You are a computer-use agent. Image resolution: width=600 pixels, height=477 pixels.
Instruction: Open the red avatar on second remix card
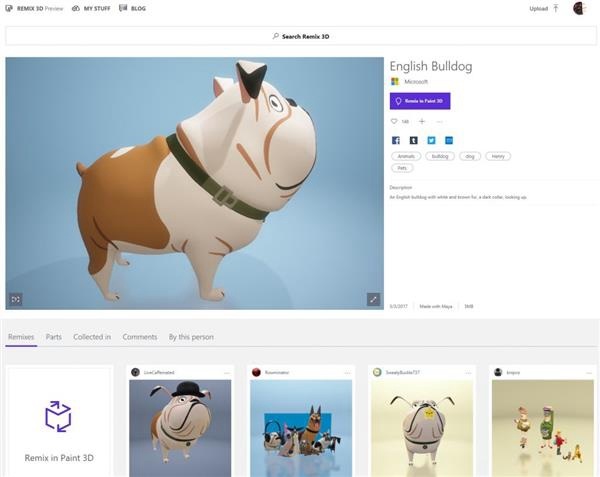[x=256, y=372]
